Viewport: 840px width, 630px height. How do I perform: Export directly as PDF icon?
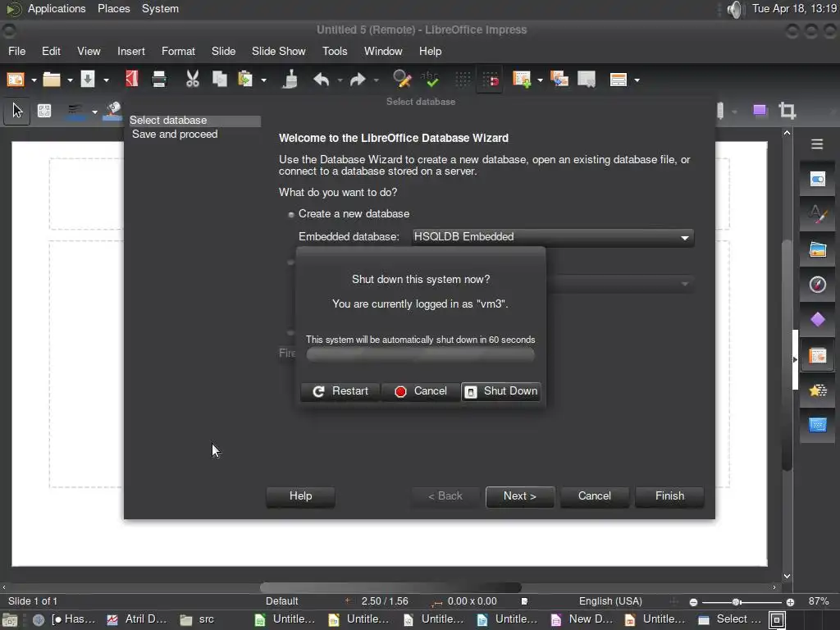click(x=132, y=79)
